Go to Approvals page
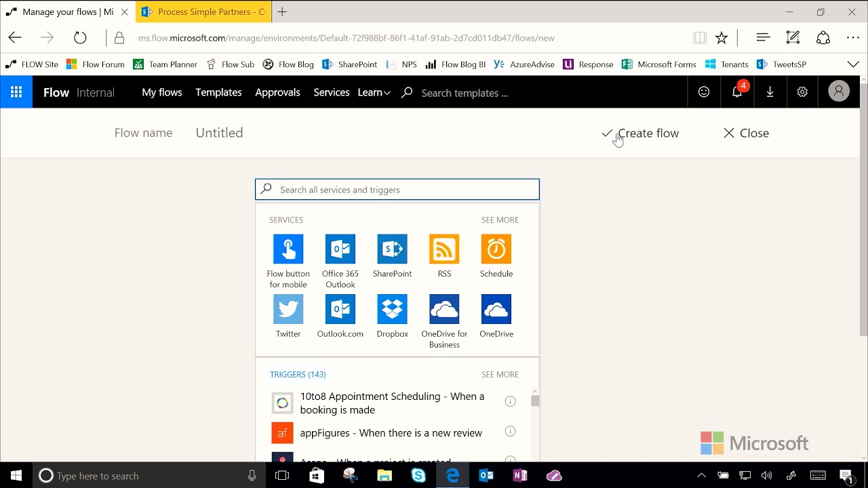Viewport: 868px width, 488px height. 277,92
